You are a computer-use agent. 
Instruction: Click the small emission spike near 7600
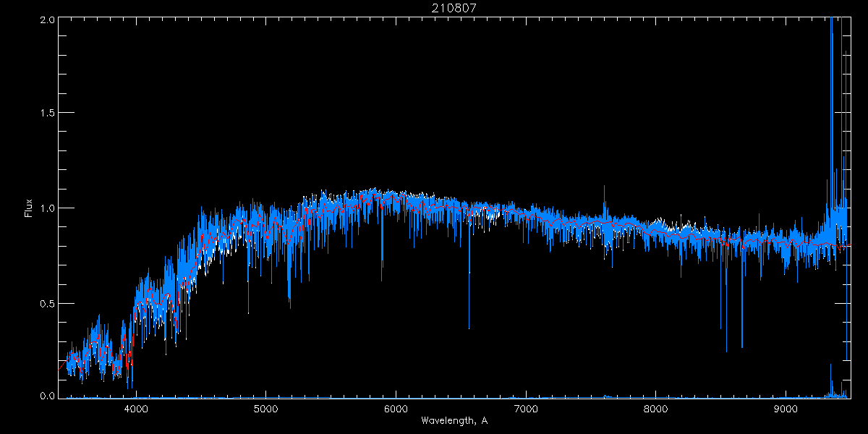point(605,194)
